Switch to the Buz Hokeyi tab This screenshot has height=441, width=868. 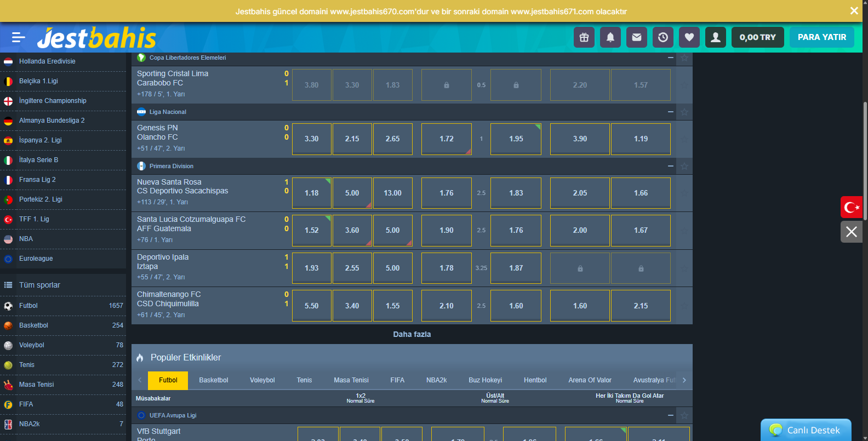point(485,380)
